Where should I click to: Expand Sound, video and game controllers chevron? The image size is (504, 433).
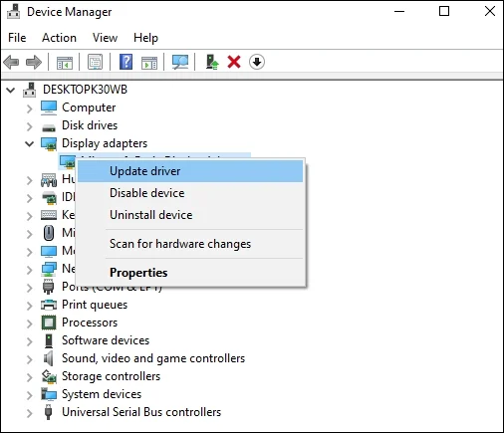click(x=30, y=359)
